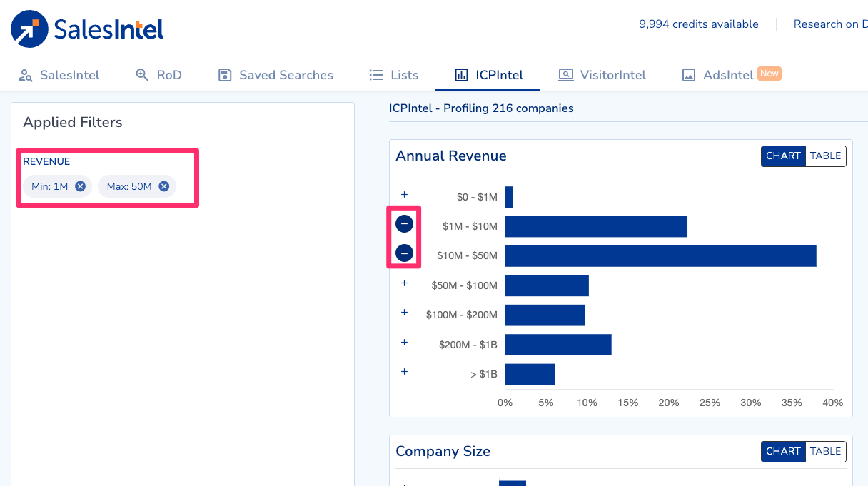
Task: Add the > $1B revenue range
Action: (404, 372)
